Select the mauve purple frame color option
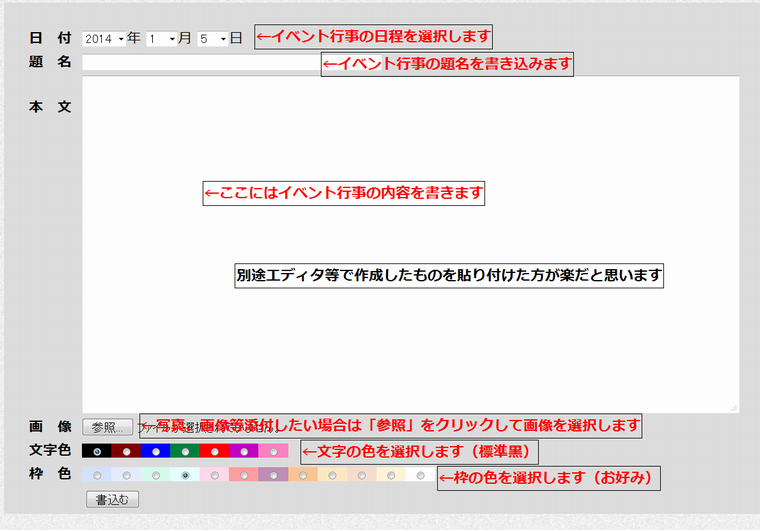 [x=274, y=476]
